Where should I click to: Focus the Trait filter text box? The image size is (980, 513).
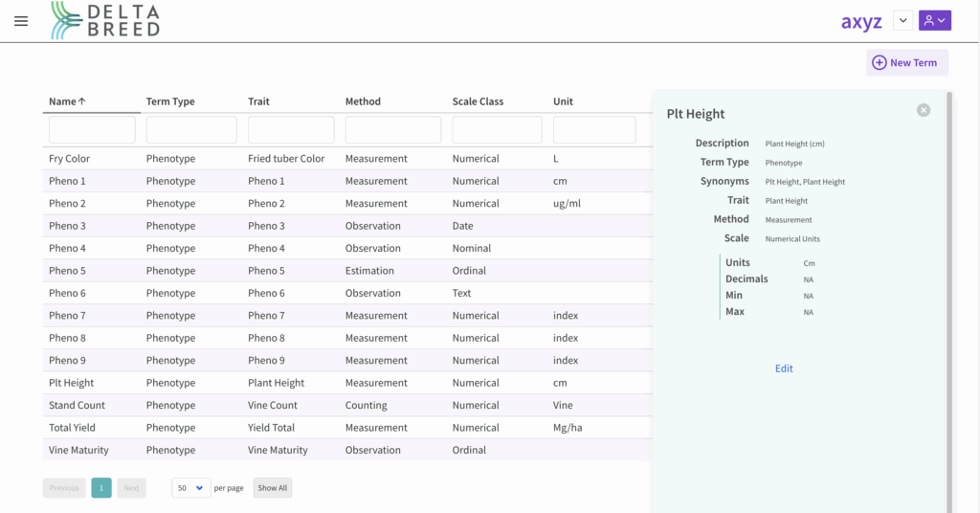click(x=291, y=130)
